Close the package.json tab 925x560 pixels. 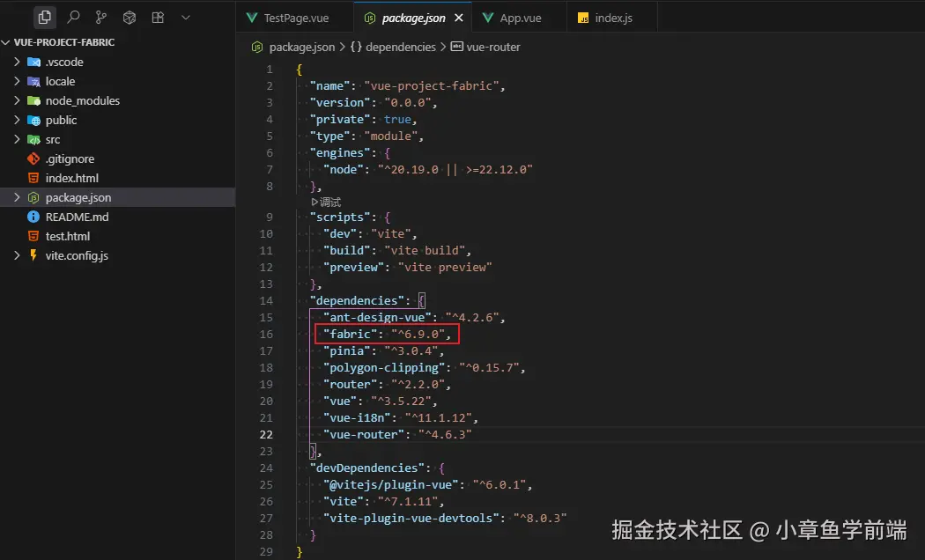pyautogui.click(x=459, y=18)
